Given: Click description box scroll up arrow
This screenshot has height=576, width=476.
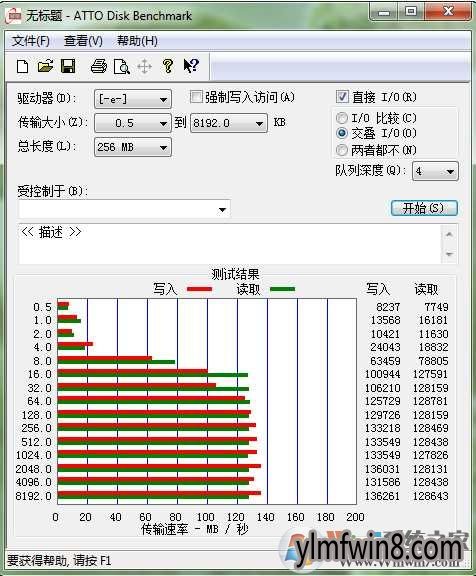Looking at the screenshot, I should point(449,234).
